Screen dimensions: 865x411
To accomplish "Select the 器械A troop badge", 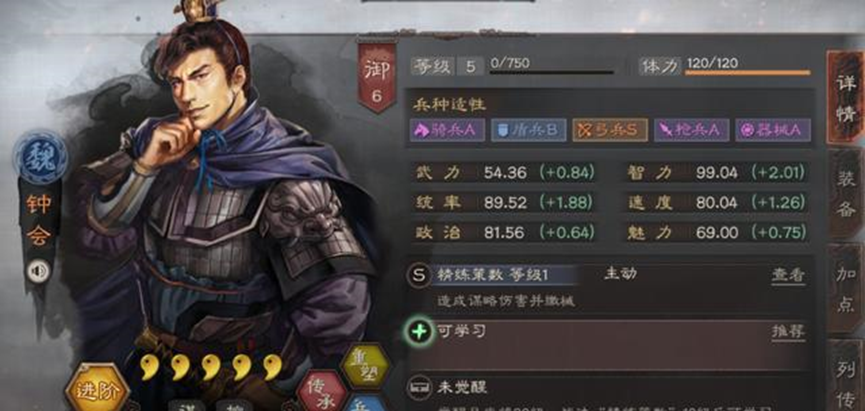I will [773, 130].
